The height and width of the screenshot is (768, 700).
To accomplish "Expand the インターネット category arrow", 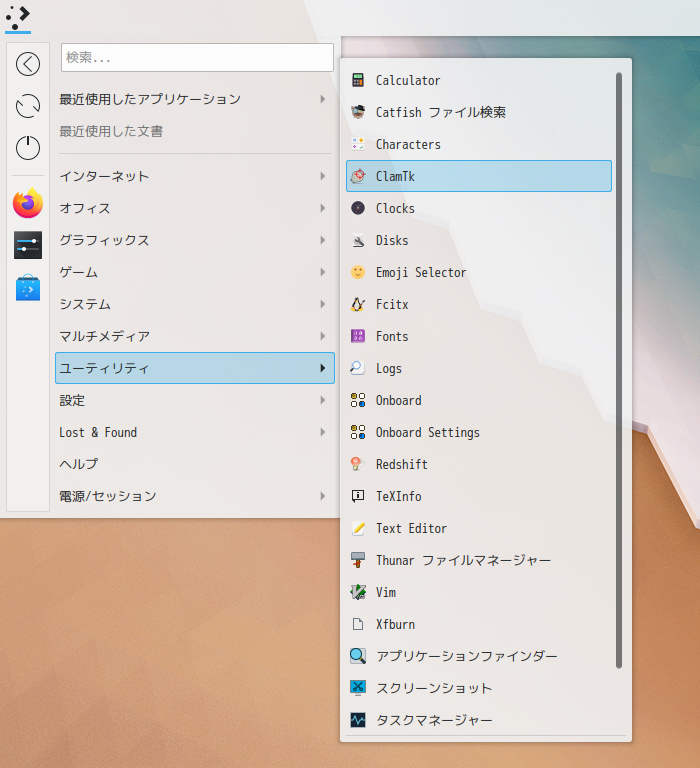I will click(x=322, y=176).
